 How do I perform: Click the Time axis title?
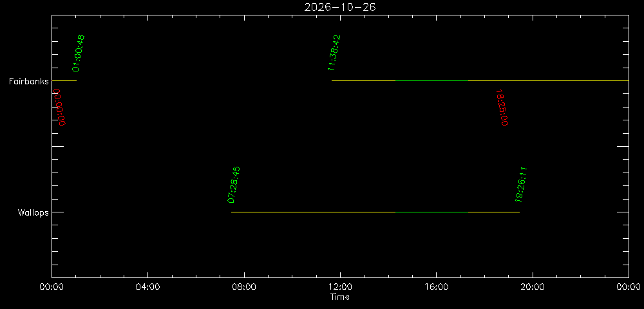[x=340, y=297]
